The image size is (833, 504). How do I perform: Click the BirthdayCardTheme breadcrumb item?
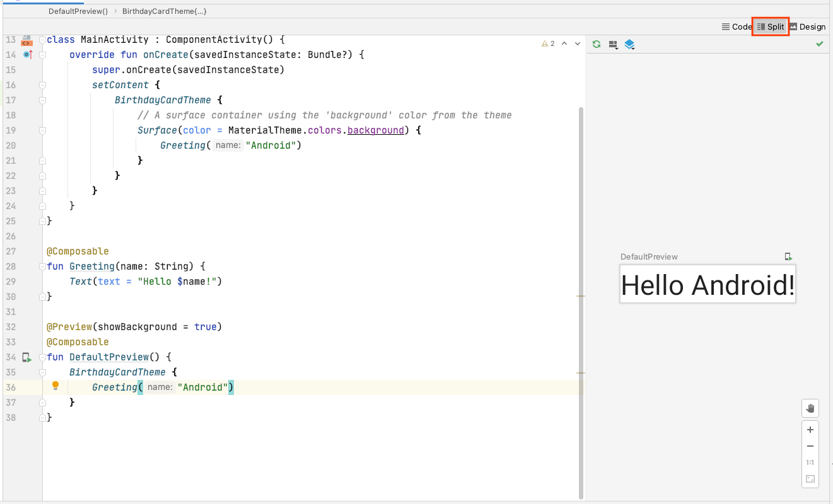165,11
